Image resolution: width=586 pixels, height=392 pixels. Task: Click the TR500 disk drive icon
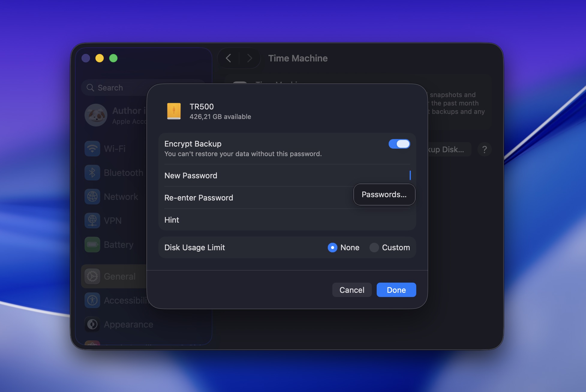(x=174, y=111)
